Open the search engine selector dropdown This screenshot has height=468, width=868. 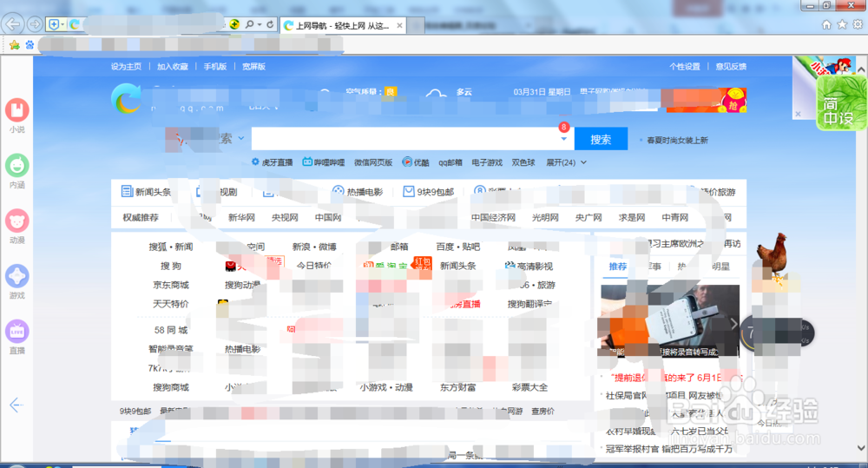pos(241,138)
